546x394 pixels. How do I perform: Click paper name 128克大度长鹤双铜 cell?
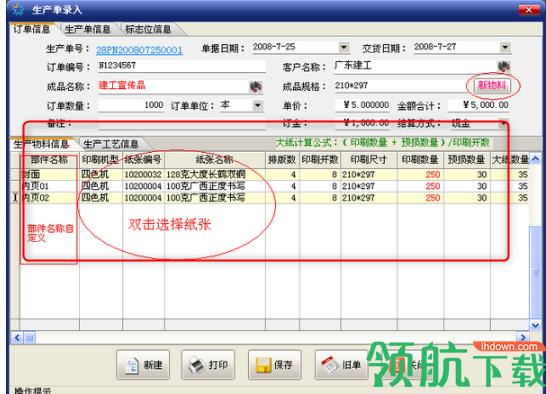point(215,174)
